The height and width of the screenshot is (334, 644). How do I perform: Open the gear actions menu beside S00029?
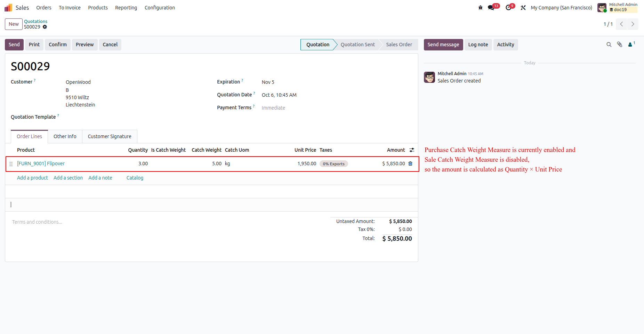click(x=45, y=27)
